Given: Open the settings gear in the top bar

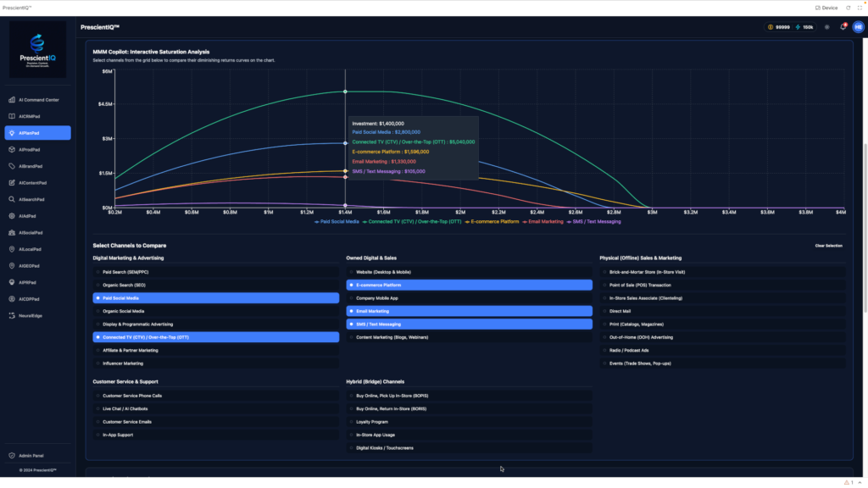Looking at the screenshot, I should point(828,26).
